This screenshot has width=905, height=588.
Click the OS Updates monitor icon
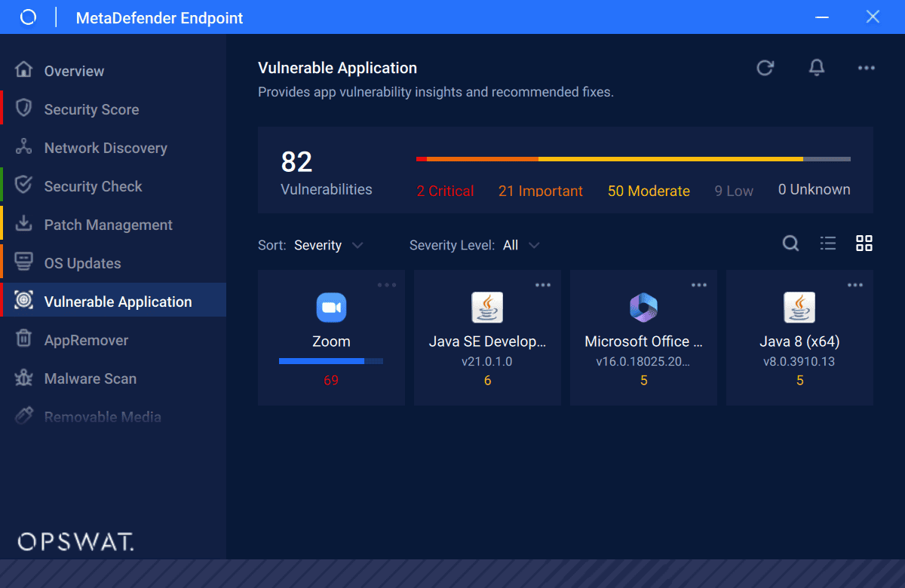(x=24, y=262)
